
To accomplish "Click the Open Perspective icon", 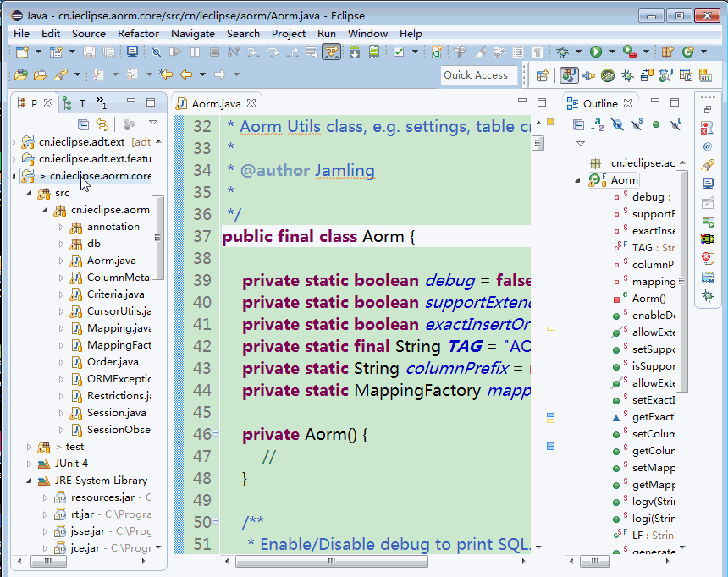I will [x=543, y=75].
